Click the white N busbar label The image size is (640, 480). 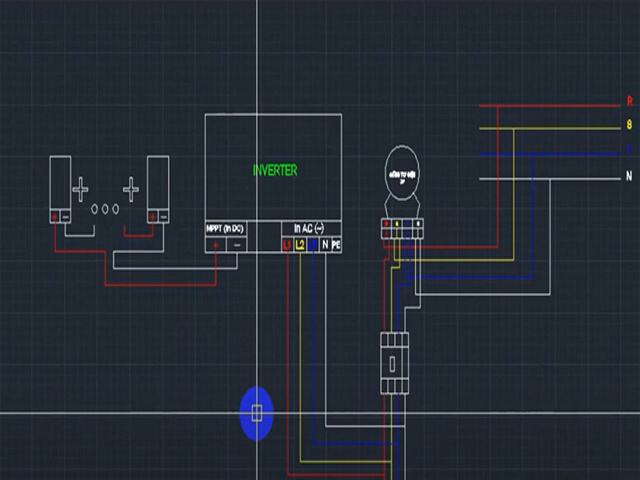tap(629, 176)
